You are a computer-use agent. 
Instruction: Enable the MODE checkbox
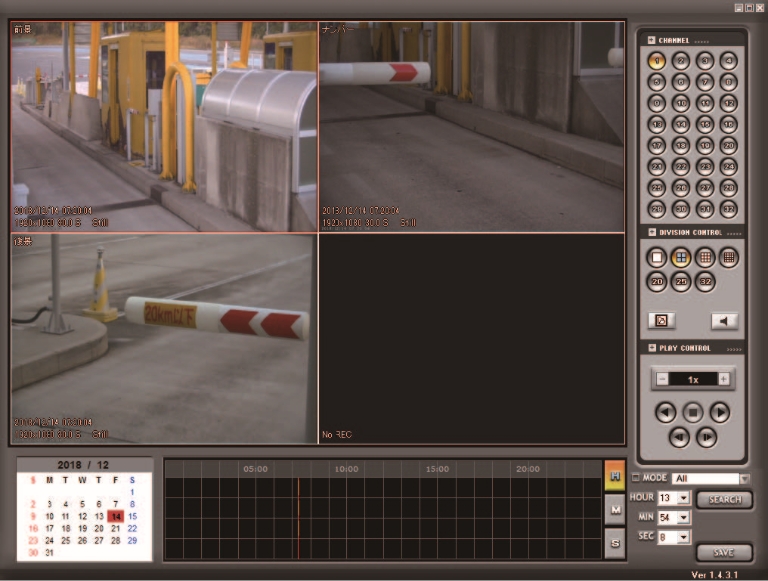(636, 479)
